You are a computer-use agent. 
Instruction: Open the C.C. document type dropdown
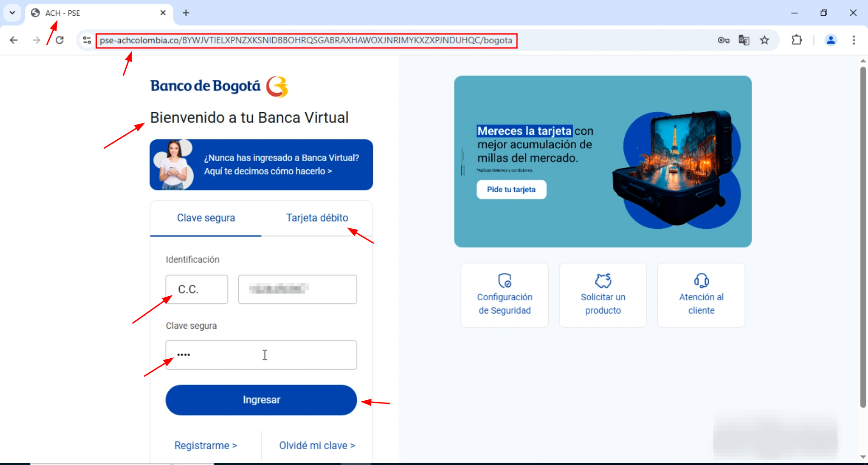[197, 289]
